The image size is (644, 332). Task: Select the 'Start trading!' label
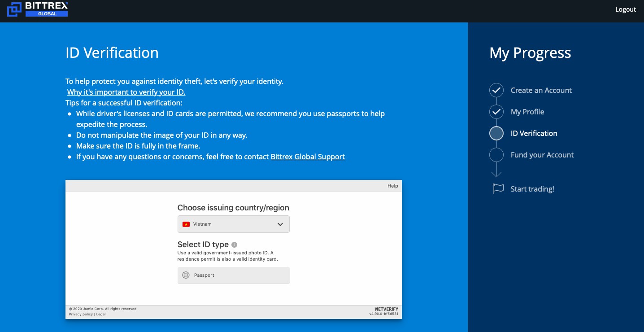tap(532, 189)
